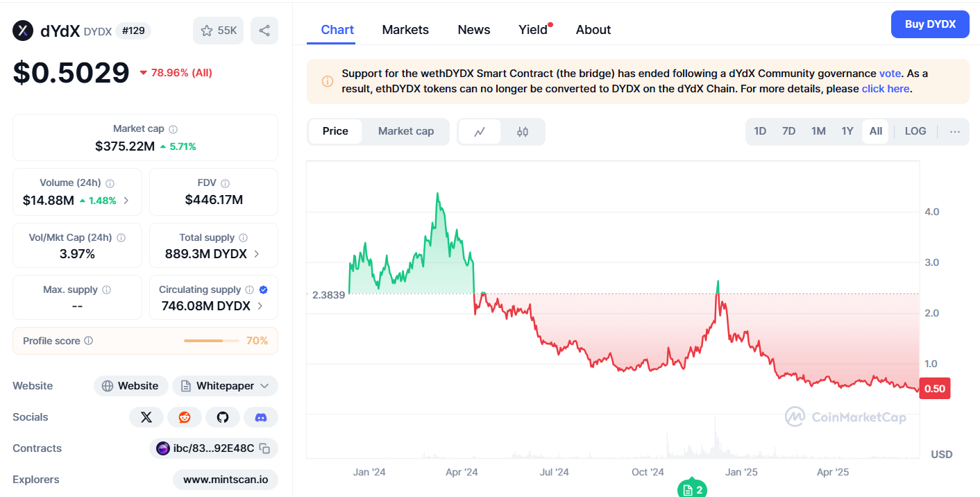Viewport: 980px width, 497px height.
Task: Set chart range to 1M
Action: tap(818, 131)
